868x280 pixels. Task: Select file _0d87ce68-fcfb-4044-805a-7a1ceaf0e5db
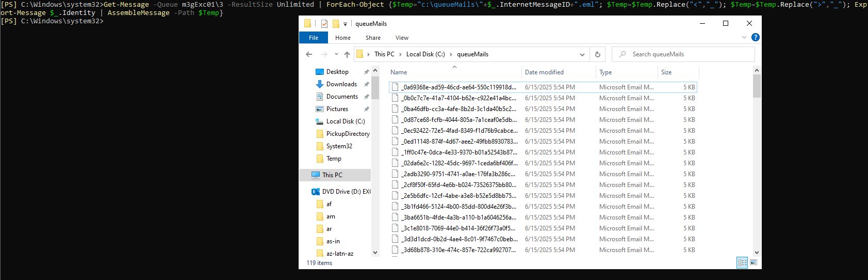[544, 120]
